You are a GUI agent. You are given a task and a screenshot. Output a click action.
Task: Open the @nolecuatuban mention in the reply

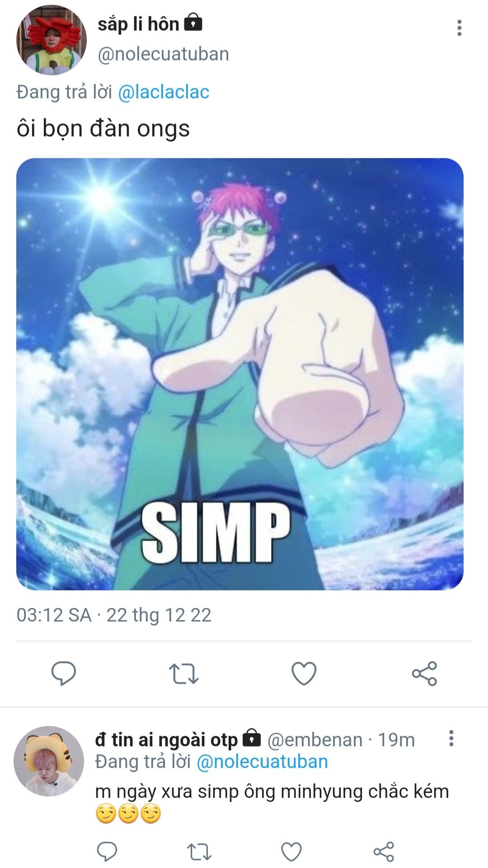click(262, 762)
